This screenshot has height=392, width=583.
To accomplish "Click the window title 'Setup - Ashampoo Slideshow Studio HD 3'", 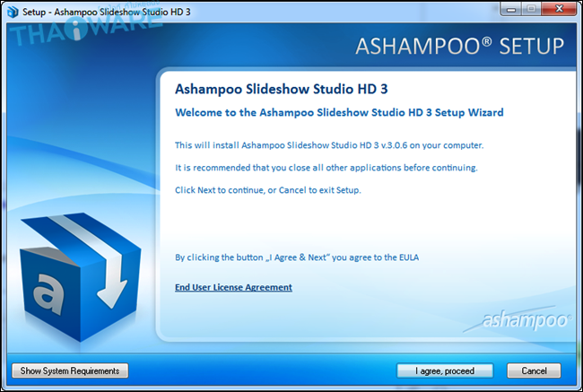I will tap(107, 12).
